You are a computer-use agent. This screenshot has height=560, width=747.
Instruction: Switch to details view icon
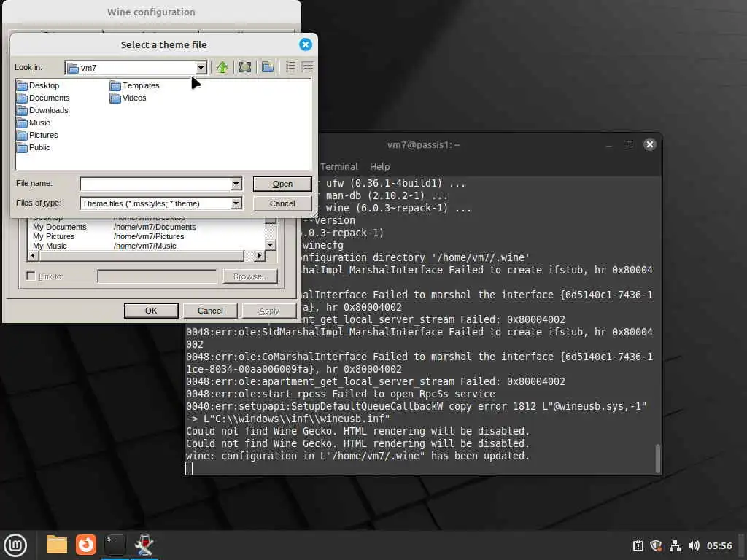tap(308, 68)
